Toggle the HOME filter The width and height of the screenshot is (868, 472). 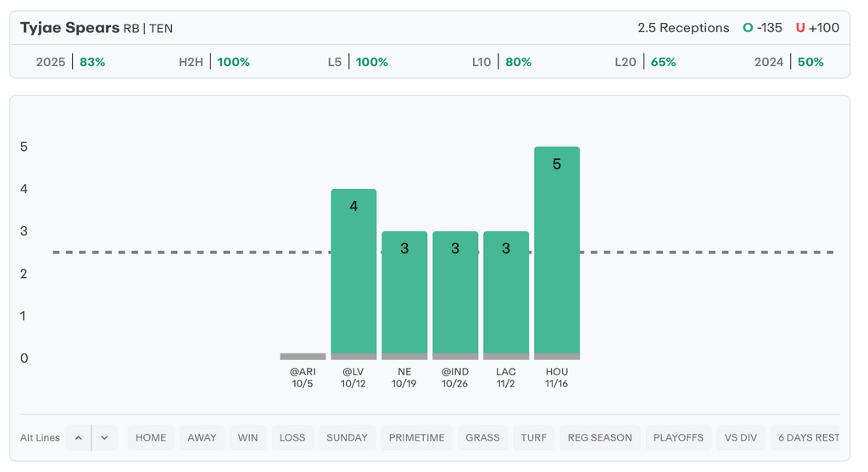pyautogui.click(x=151, y=437)
